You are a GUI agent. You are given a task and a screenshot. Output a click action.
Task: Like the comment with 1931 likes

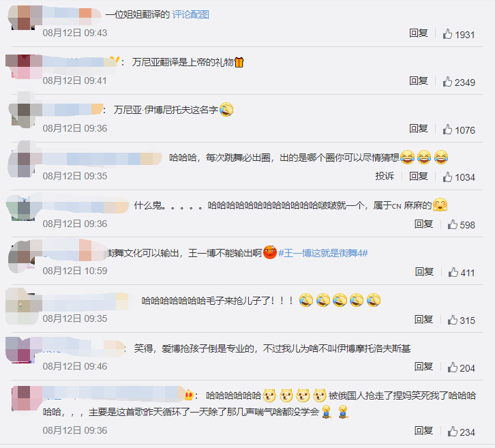pyautogui.click(x=447, y=34)
